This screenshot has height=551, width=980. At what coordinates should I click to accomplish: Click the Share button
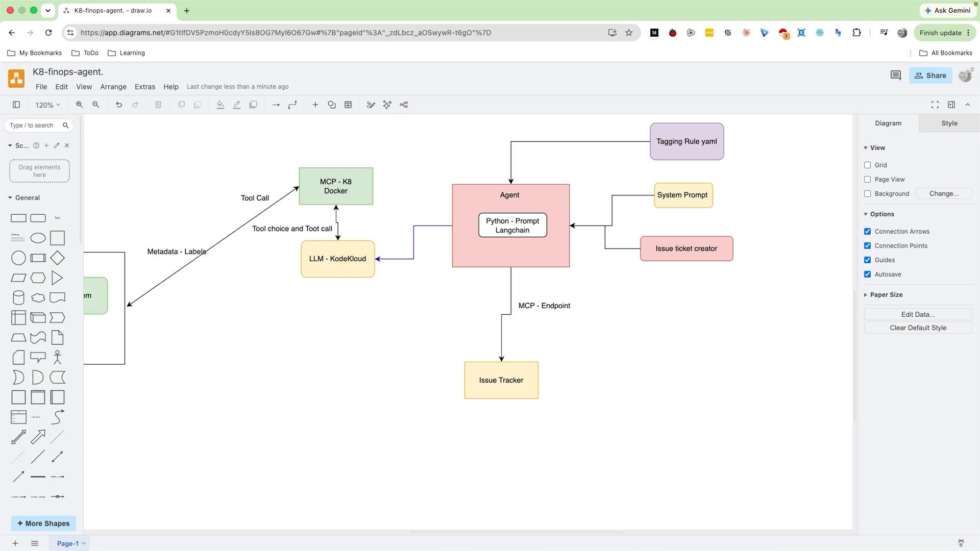coord(930,76)
